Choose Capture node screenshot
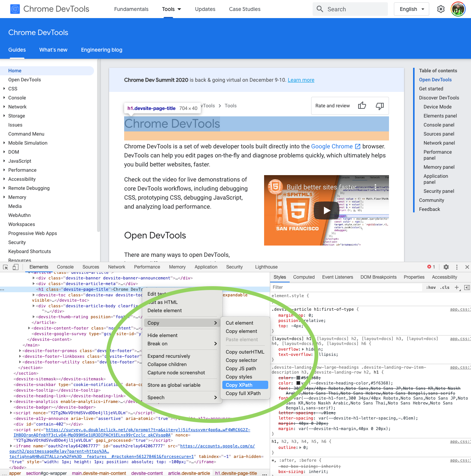 pyautogui.click(x=182, y=372)
